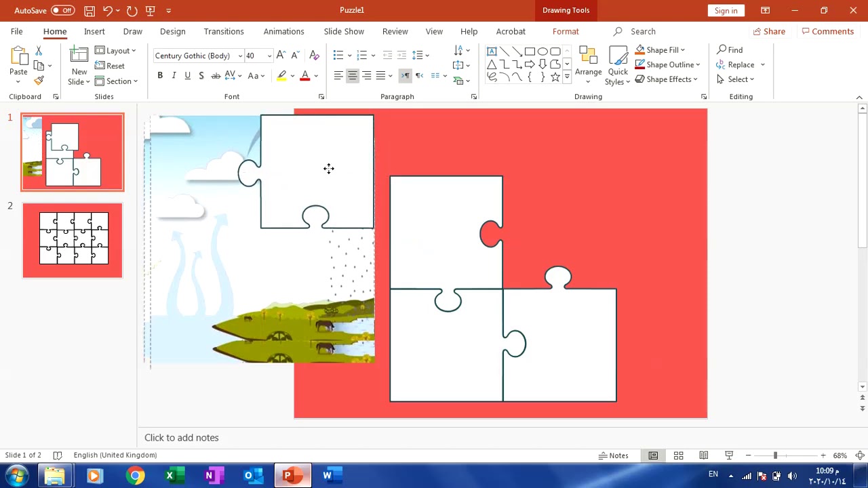The image size is (868, 488).
Task: Open Reading View icon in status bar
Action: pos(704,455)
